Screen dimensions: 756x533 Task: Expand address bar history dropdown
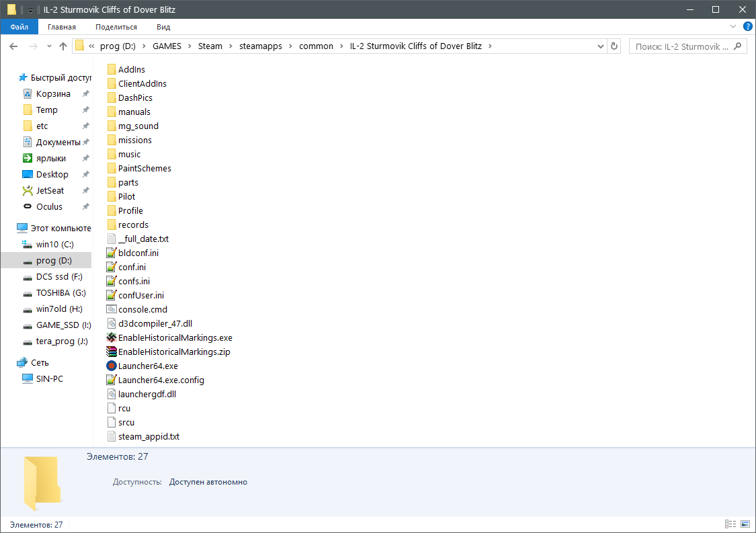(600, 46)
